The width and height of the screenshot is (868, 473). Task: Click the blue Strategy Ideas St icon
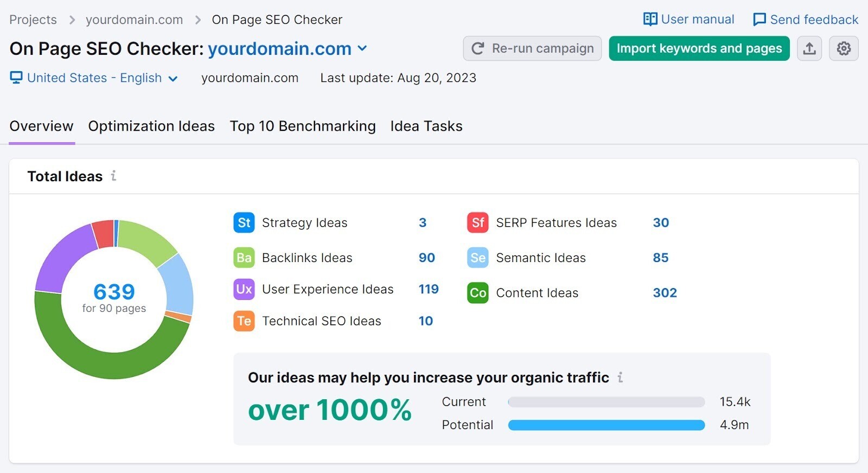pyautogui.click(x=244, y=223)
